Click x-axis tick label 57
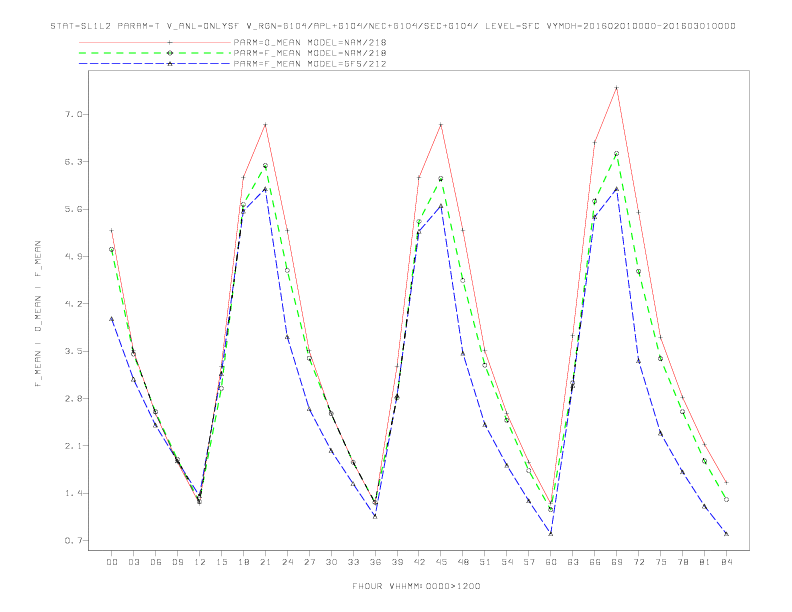This screenshot has width=792, height=612. coord(529,562)
